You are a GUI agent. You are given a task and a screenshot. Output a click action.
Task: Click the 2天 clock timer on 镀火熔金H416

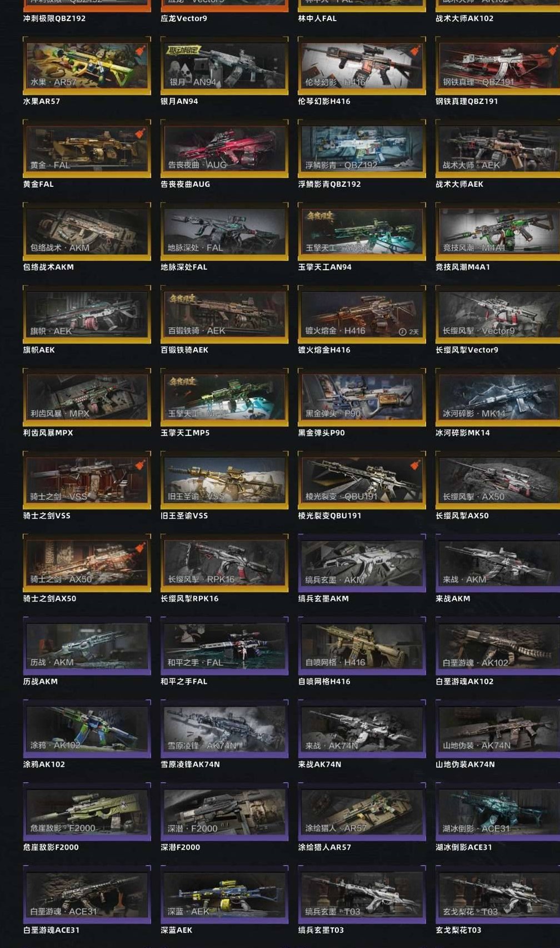click(x=409, y=332)
